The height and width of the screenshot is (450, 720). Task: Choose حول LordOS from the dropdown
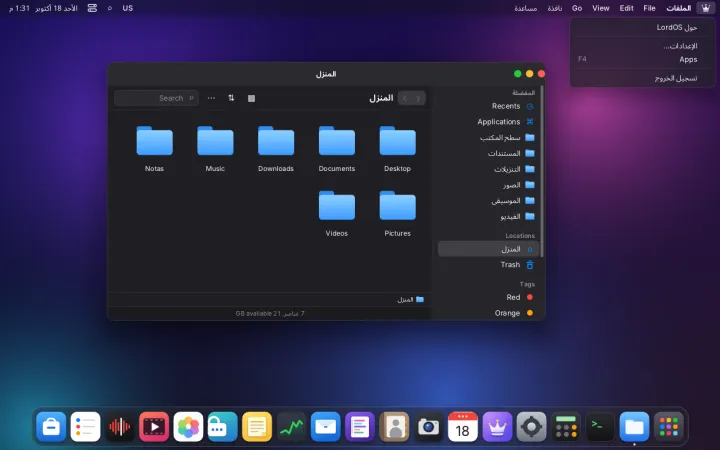click(x=642, y=28)
